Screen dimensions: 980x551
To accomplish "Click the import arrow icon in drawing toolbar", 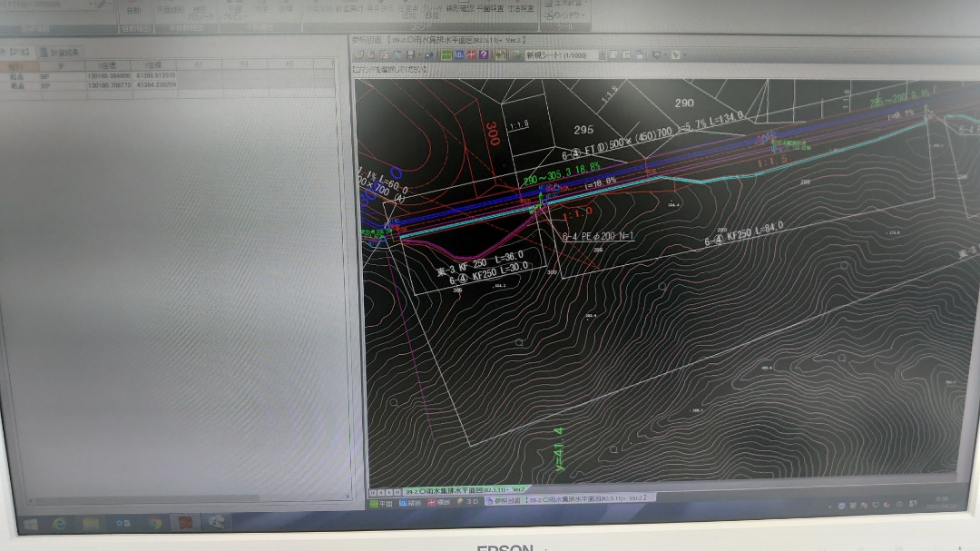I will pyautogui.click(x=500, y=55).
